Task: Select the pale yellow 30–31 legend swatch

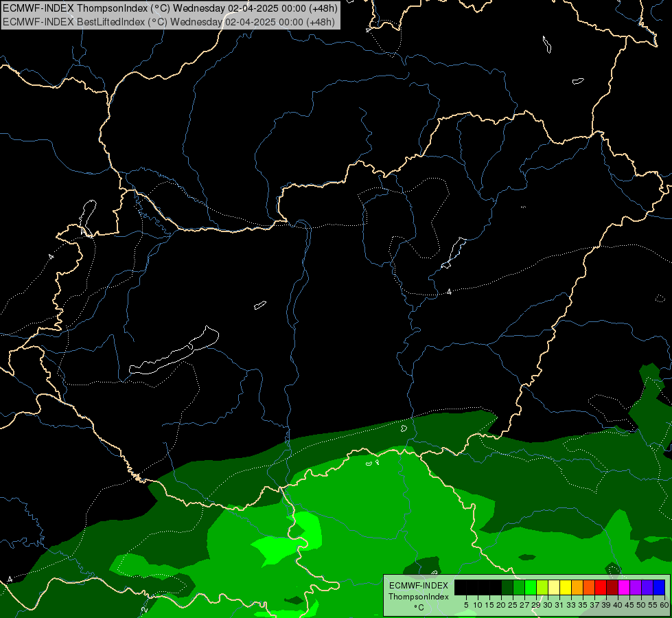Action: click(554, 587)
